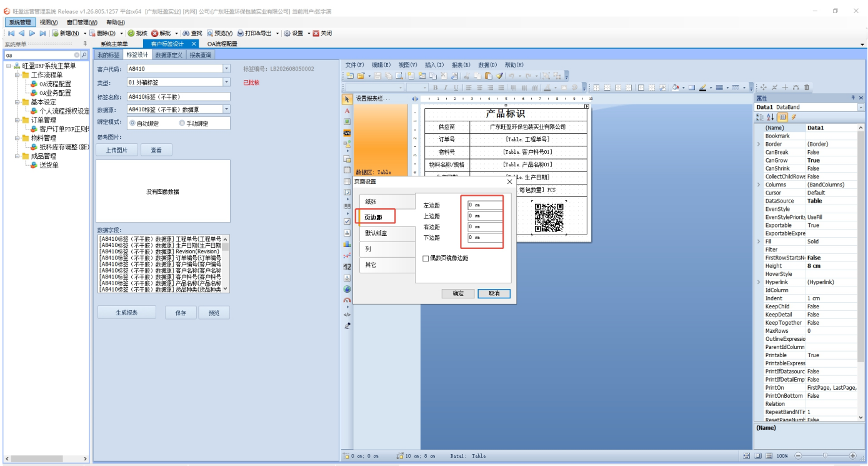
Task: Collapse the 订单管理 tree node
Action: pos(17,120)
